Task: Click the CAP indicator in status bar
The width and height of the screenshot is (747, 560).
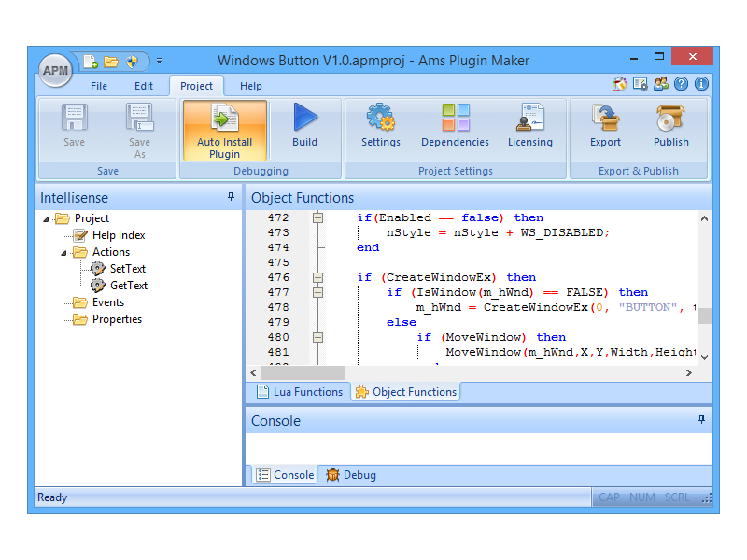Action: [x=609, y=497]
